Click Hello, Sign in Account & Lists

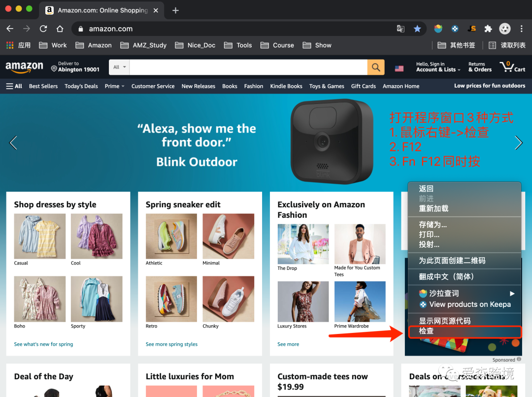tap(437, 67)
